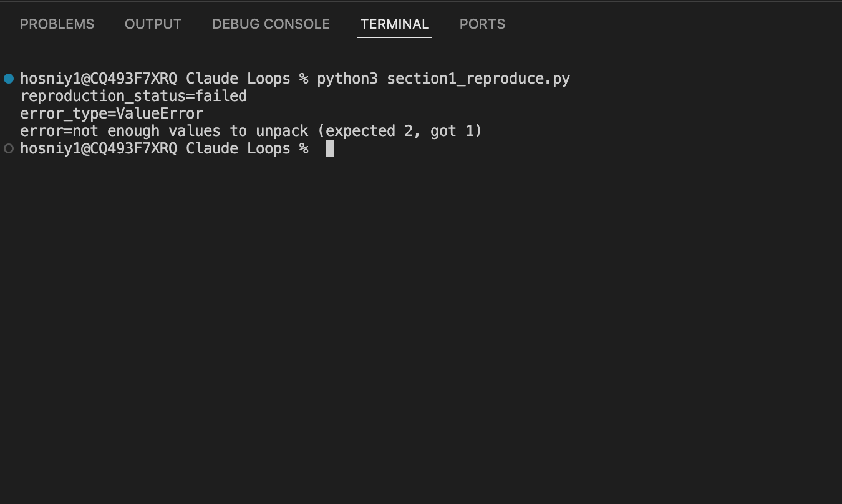
Task: Focus the terminal cursor block
Action: tap(330, 148)
